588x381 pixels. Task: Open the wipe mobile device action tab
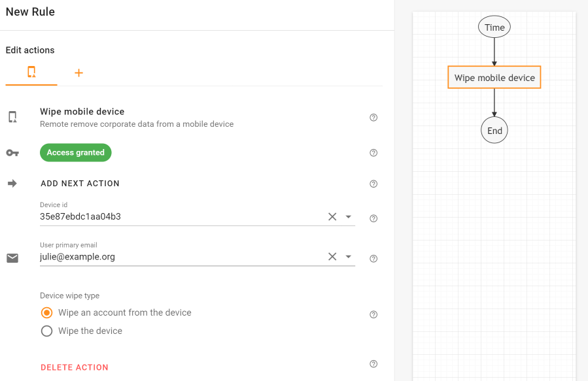click(31, 72)
